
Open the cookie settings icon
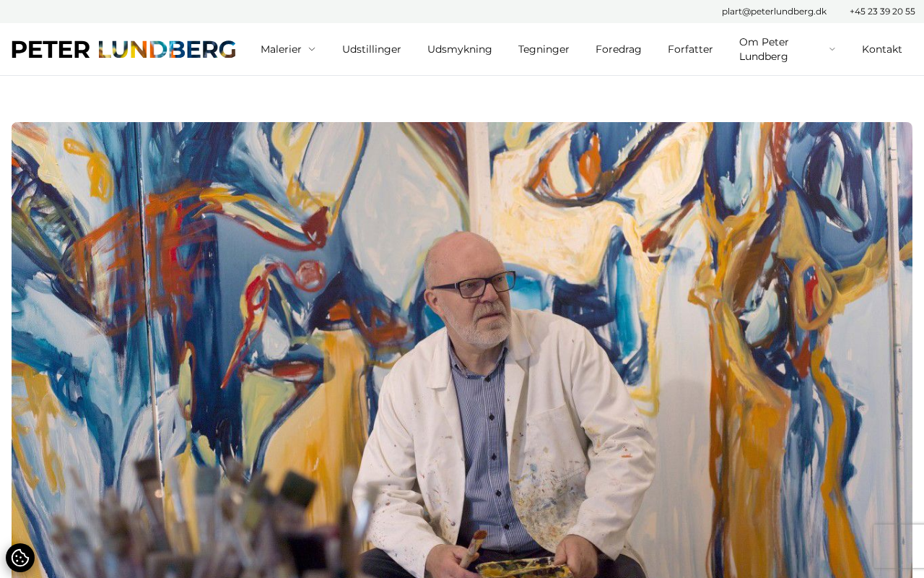pyautogui.click(x=20, y=558)
